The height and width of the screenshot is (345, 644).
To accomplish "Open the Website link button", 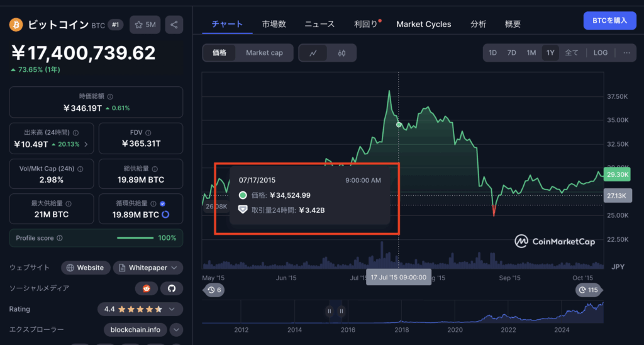I will point(86,268).
